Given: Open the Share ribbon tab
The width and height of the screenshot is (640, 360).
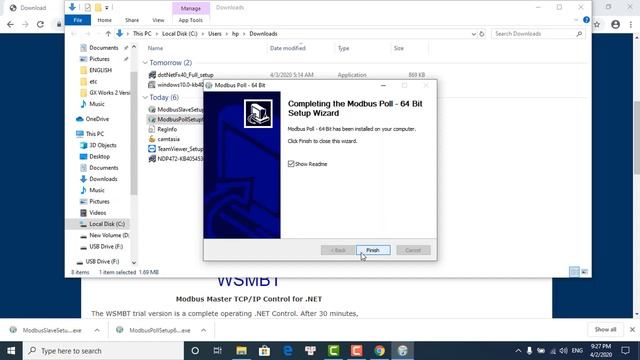Looking at the screenshot, I should pyautogui.click(x=132, y=20).
